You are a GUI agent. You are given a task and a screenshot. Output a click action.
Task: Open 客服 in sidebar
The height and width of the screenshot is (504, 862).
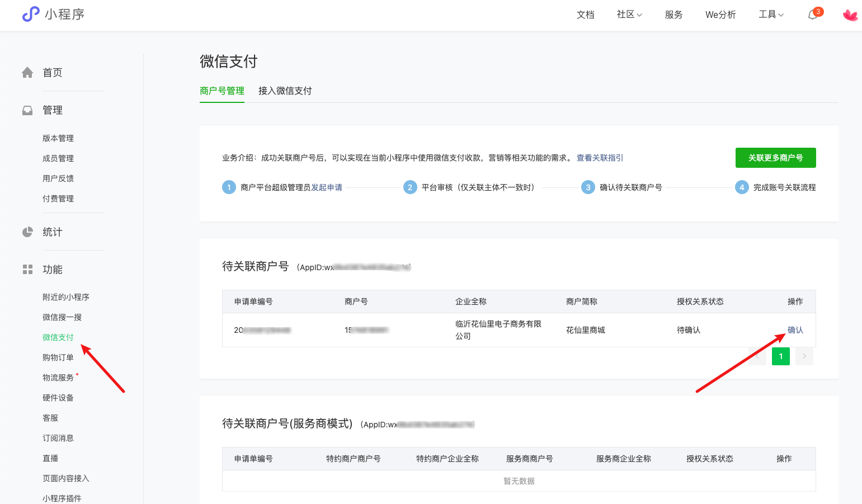(50, 418)
